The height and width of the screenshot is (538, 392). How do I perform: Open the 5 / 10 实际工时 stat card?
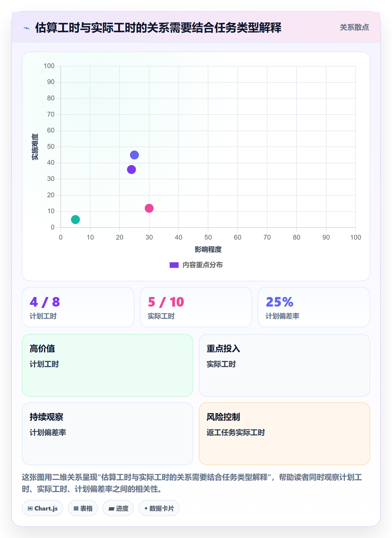[x=196, y=307]
